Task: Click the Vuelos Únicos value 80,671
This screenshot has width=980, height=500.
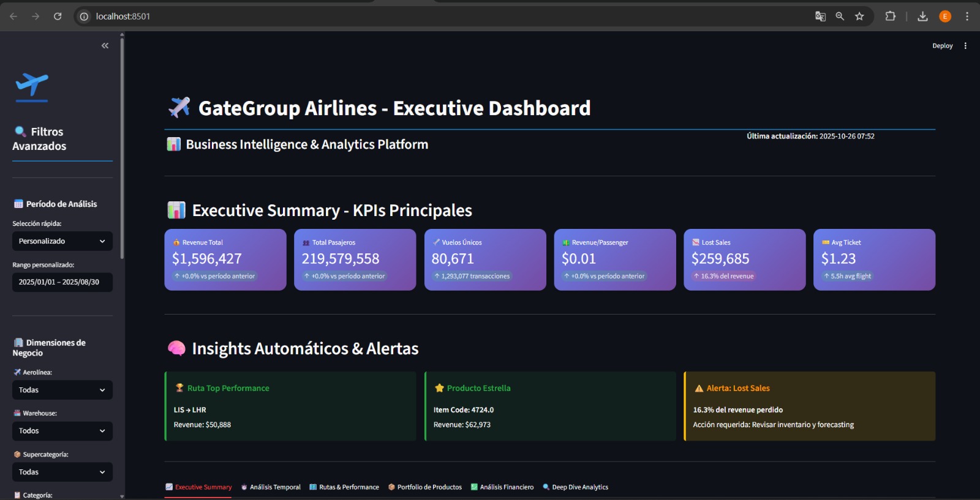Action: (453, 259)
